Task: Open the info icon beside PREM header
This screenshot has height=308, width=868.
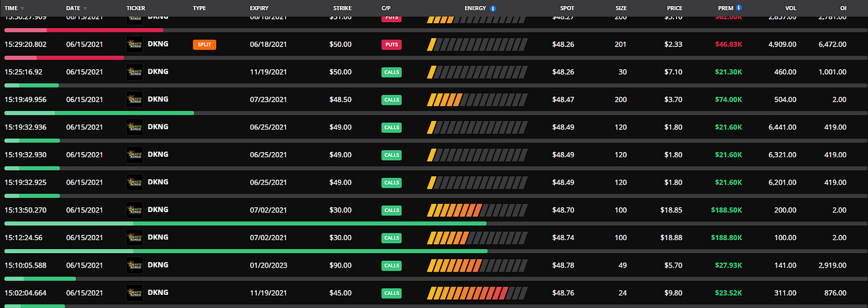Action: coord(739,8)
